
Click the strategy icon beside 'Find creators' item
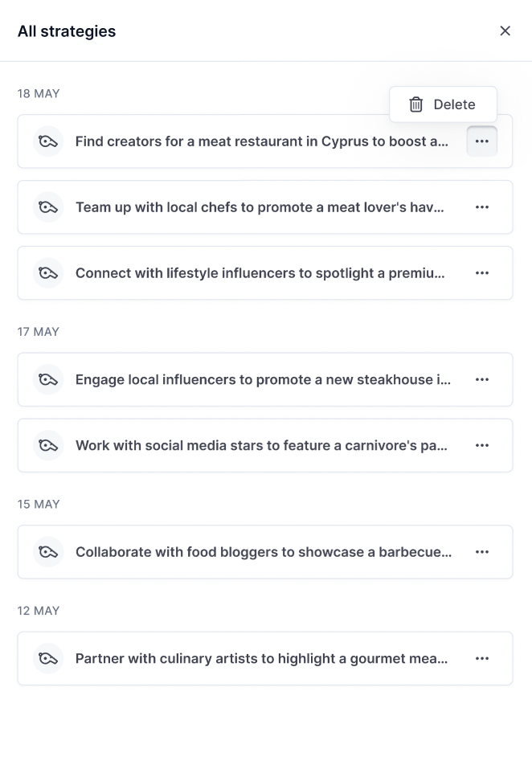pyautogui.click(x=48, y=141)
